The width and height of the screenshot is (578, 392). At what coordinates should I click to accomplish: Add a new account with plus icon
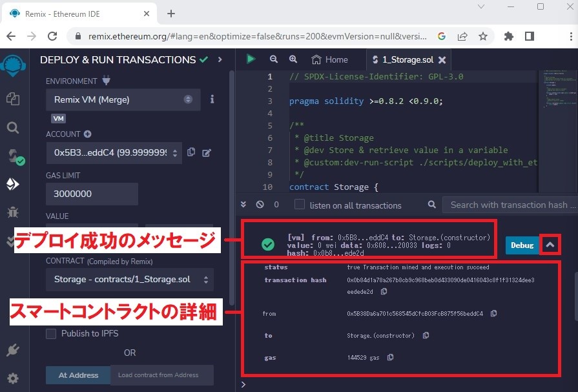click(87, 134)
